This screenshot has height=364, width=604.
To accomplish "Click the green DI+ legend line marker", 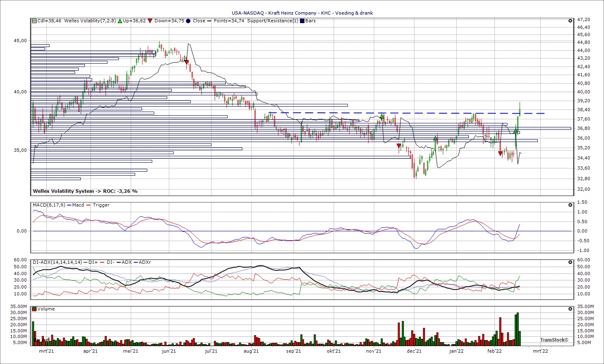I will (x=86, y=262).
